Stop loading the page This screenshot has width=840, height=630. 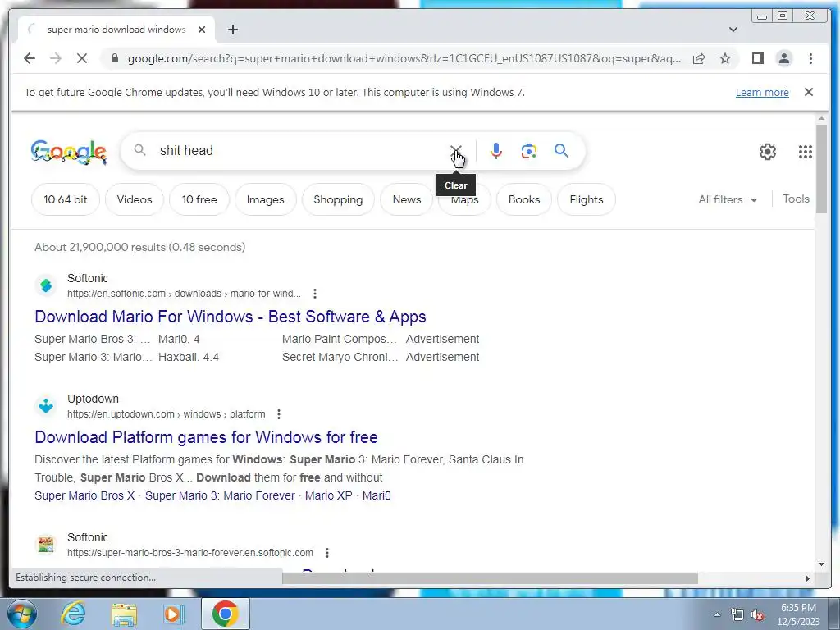pyautogui.click(x=82, y=58)
